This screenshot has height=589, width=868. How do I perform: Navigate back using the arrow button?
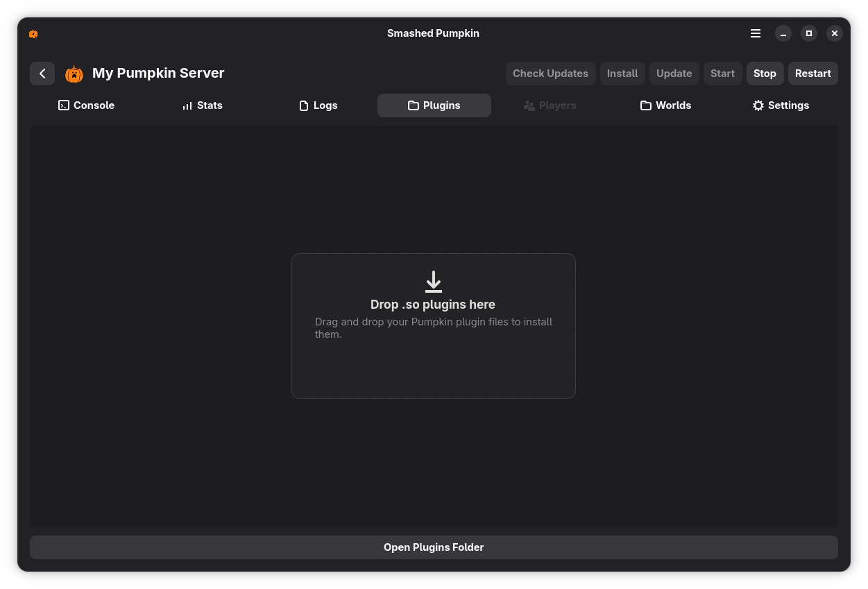tap(42, 73)
